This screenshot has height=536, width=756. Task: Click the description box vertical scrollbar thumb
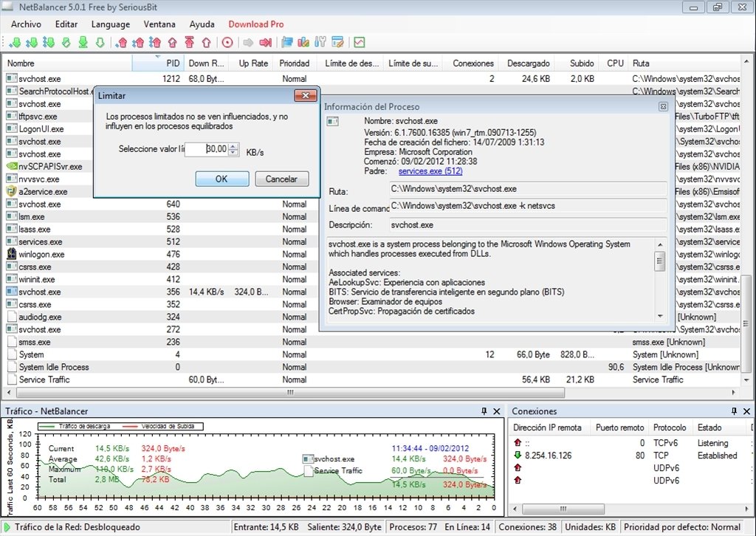point(659,262)
